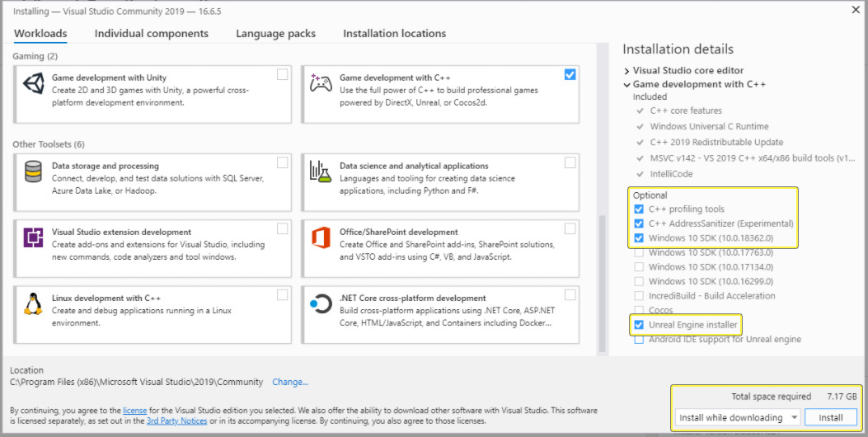
Task: Open the Install while downloading dropdown
Action: (x=738, y=417)
